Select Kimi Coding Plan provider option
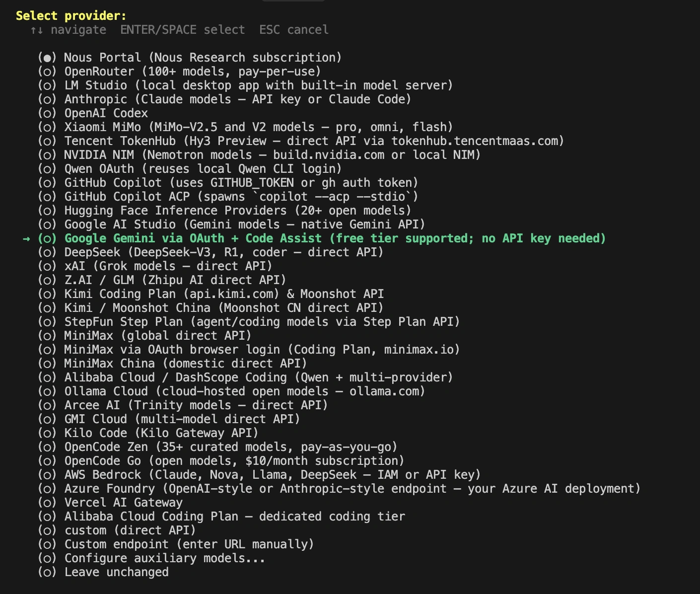700x594 pixels. [x=211, y=294]
